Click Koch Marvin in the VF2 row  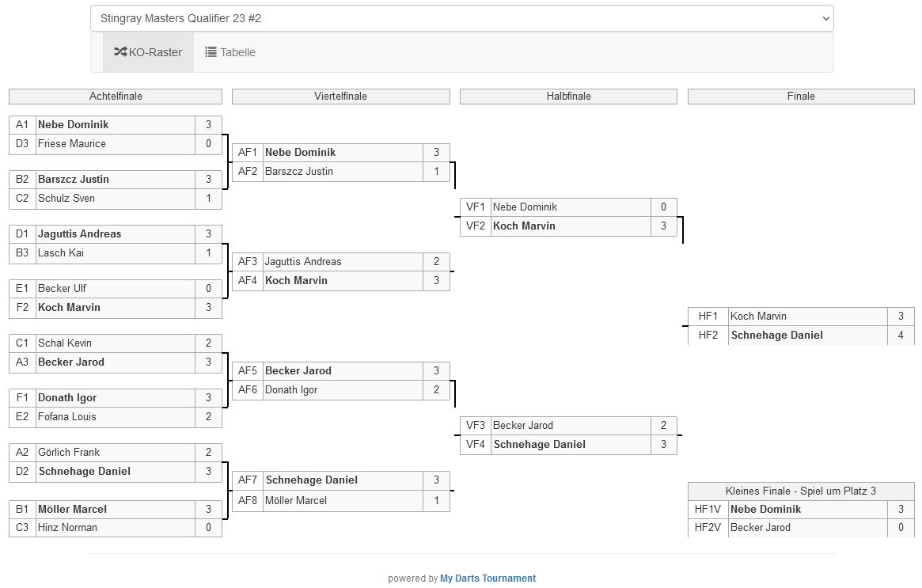(524, 226)
